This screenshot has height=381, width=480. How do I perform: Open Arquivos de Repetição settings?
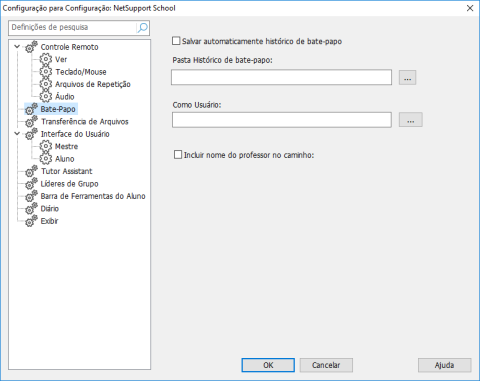point(93,84)
